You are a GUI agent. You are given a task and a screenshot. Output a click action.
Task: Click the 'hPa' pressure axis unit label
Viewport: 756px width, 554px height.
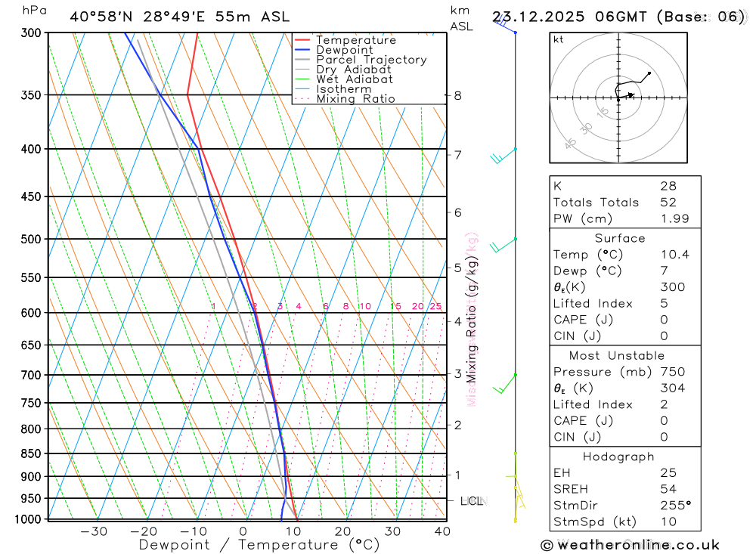(x=35, y=11)
